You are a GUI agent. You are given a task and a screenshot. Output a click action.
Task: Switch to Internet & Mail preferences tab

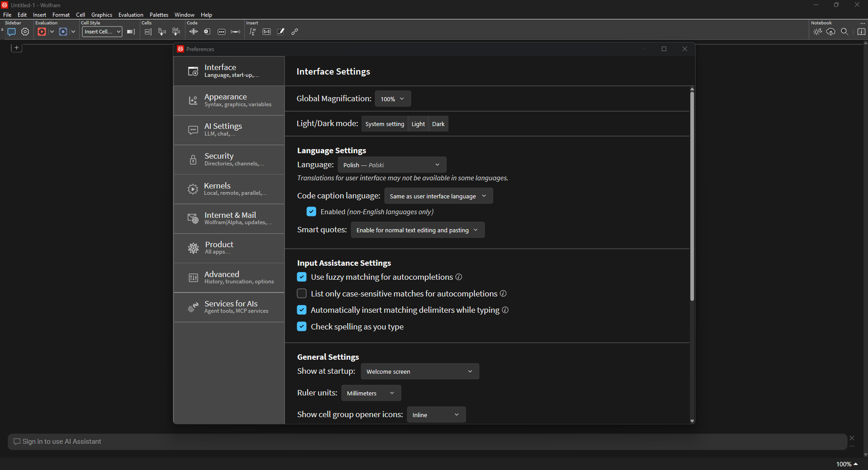[229, 219]
